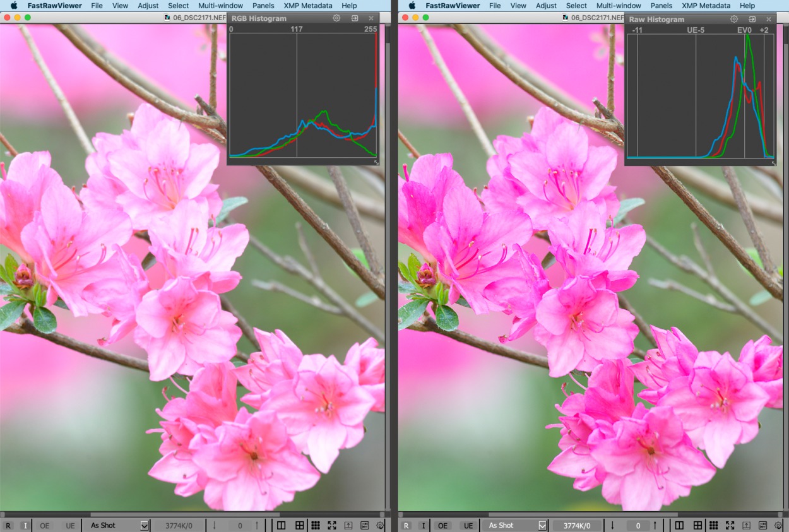Click fullscreen icon in right window toolbar
This screenshot has height=532, width=789.
[x=730, y=525]
